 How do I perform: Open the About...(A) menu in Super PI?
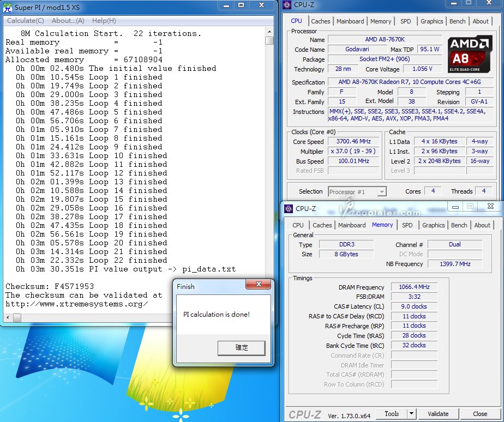coord(68,21)
